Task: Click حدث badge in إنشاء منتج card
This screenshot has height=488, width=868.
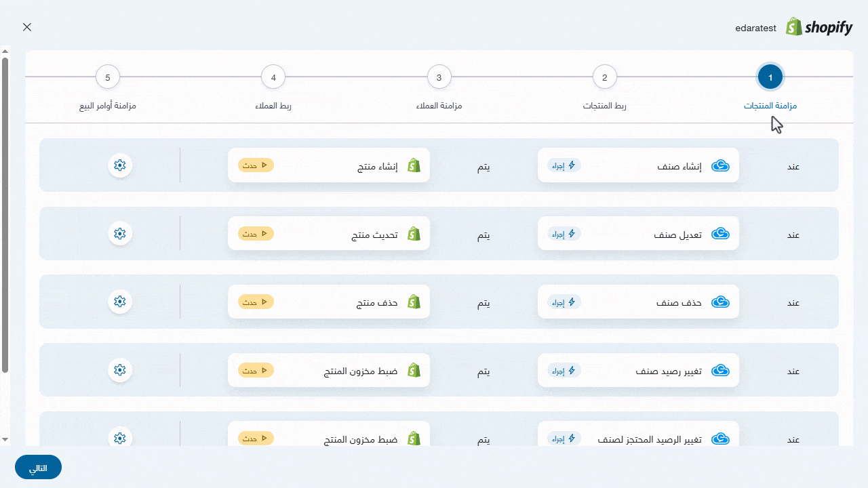Action: [x=256, y=165]
